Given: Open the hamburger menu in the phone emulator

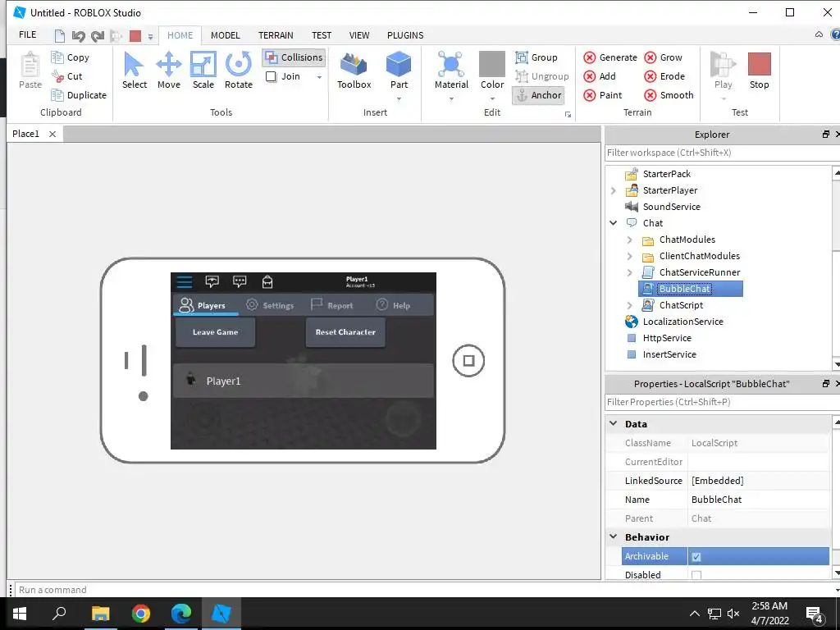Looking at the screenshot, I should click(185, 281).
